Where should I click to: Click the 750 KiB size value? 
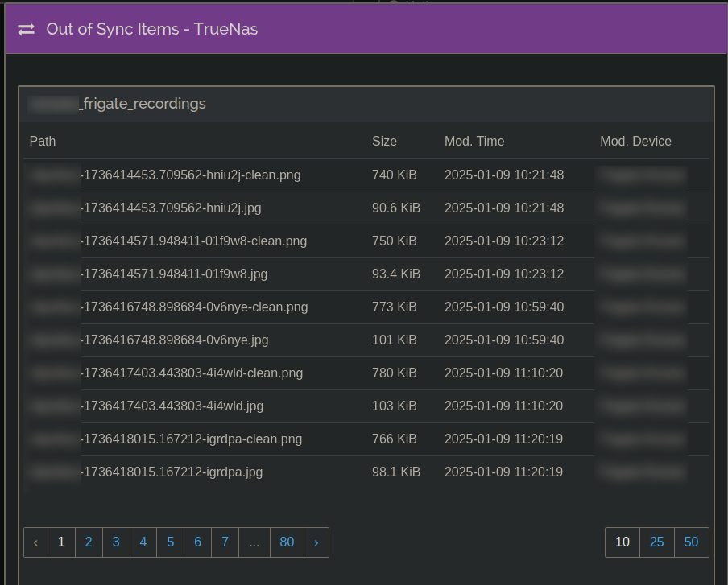point(394,241)
